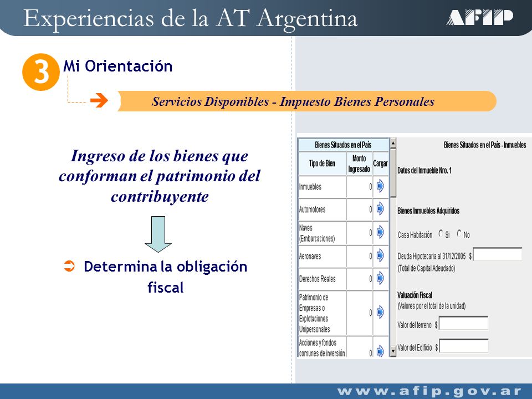
Task: Click the load arrow for Naves (Embarcaciones)
Action: pyautogui.click(x=380, y=232)
